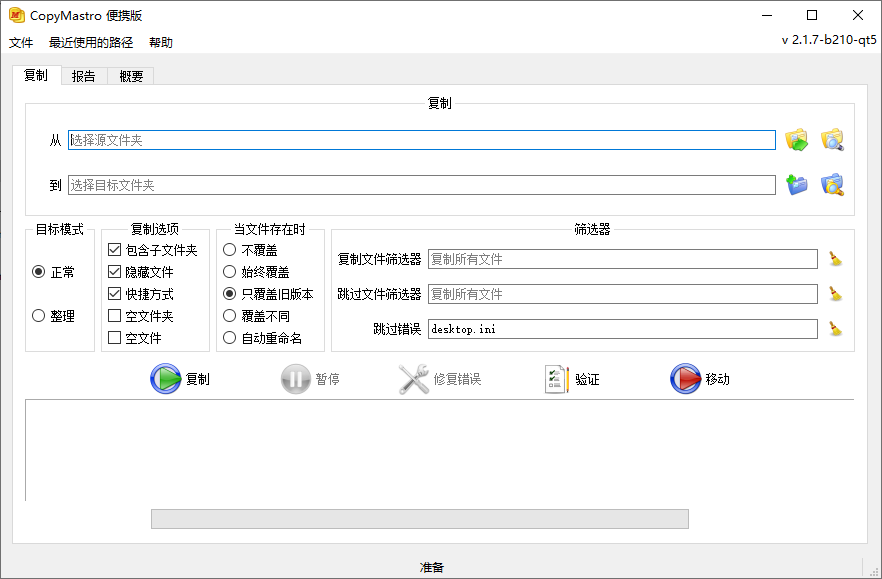Click the 从 source folder input field
882x579 pixels.
click(x=422, y=140)
